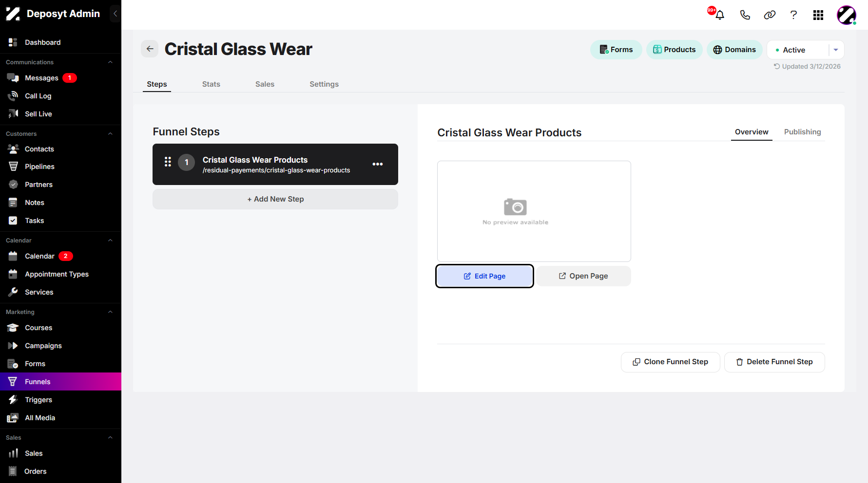868x483 pixels.
Task: Switch to the Settings tab
Action: 324,84
